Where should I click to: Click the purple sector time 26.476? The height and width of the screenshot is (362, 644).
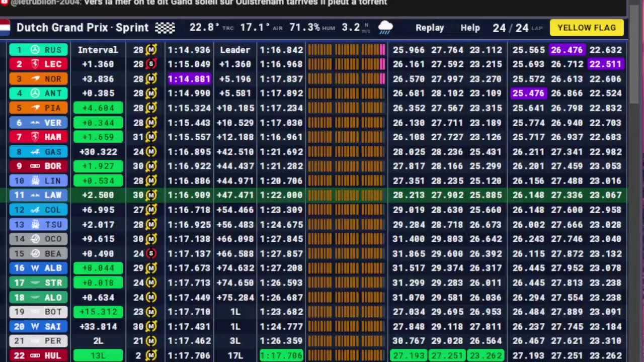point(567,50)
